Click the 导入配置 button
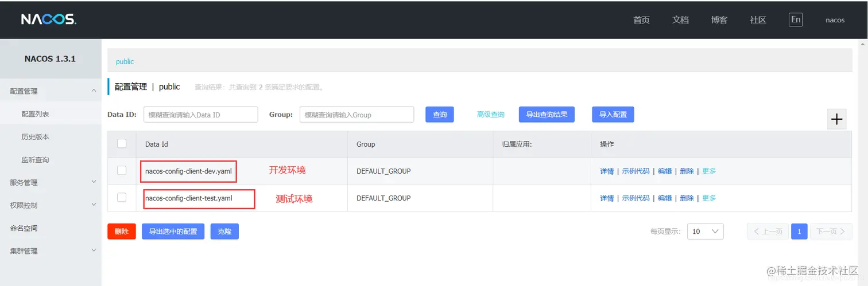The width and height of the screenshot is (868, 286). pos(613,115)
